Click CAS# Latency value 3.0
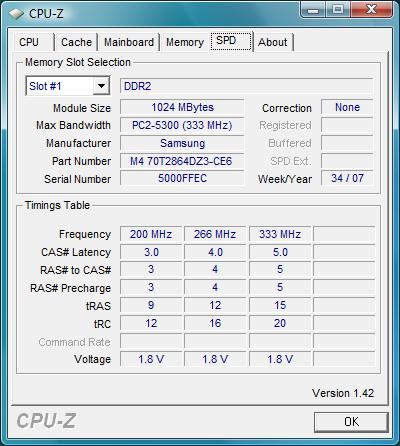This screenshot has width=400, height=446. [151, 252]
